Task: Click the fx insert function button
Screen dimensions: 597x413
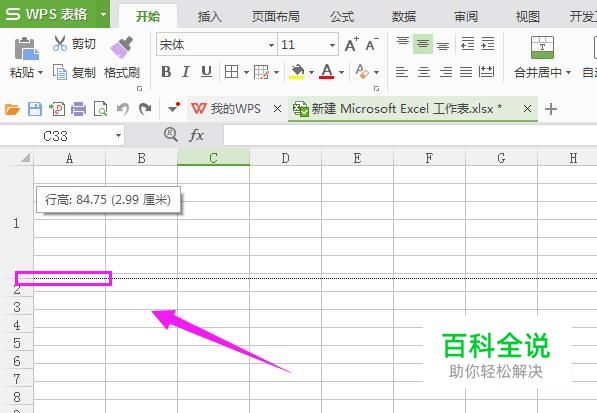Action: 196,135
